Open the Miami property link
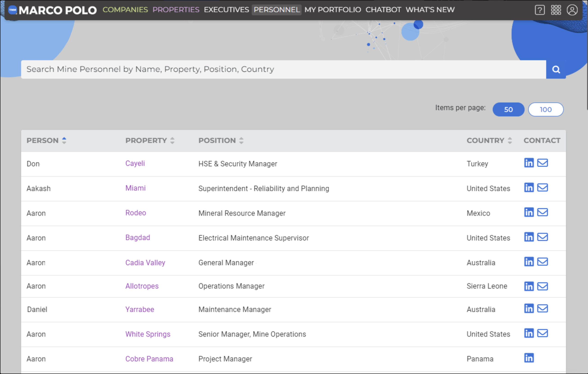The image size is (588, 374). 136,188
